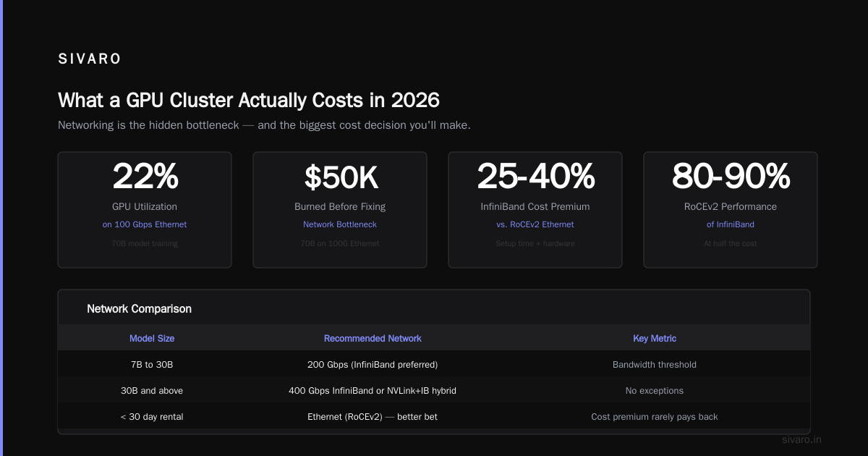Click 'Cost premium rarely pays back' cell
Viewport: 868px width, 456px height.
coord(655,416)
